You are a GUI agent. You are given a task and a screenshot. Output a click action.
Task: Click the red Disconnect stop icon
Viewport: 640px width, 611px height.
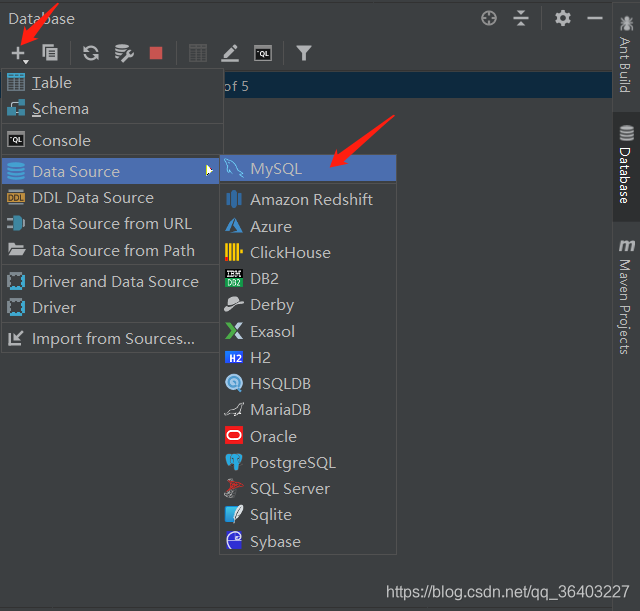click(x=156, y=53)
